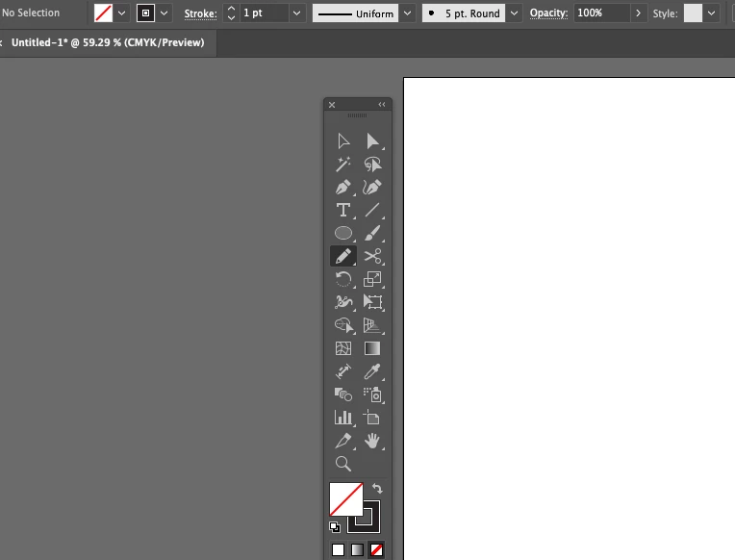This screenshot has height=560, width=735.
Task: Click the stroke weight field showing 1 pt
Action: (264, 13)
